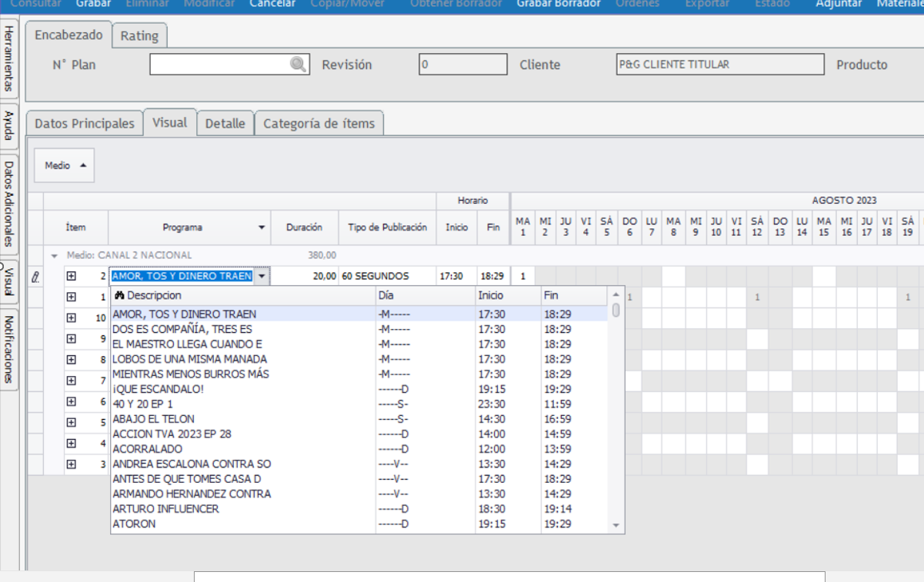The height and width of the screenshot is (582, 924).
Task: Collapse the Medio: CANAL 2 NACIONAL group
Action: click(55, 255)
